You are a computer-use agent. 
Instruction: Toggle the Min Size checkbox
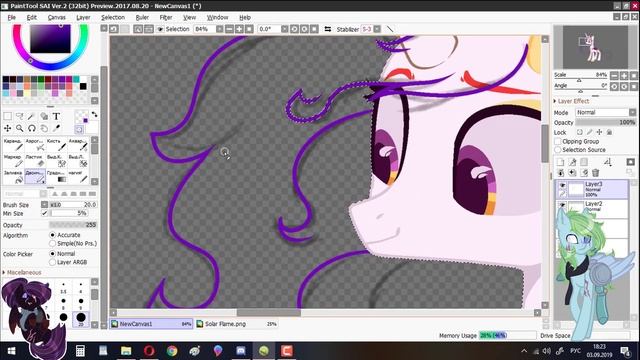(x=44, y=213)
